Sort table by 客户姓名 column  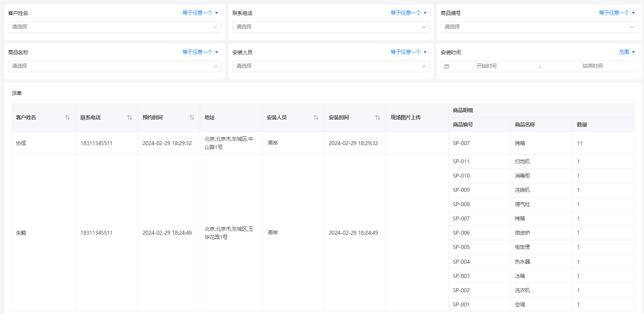67,118
